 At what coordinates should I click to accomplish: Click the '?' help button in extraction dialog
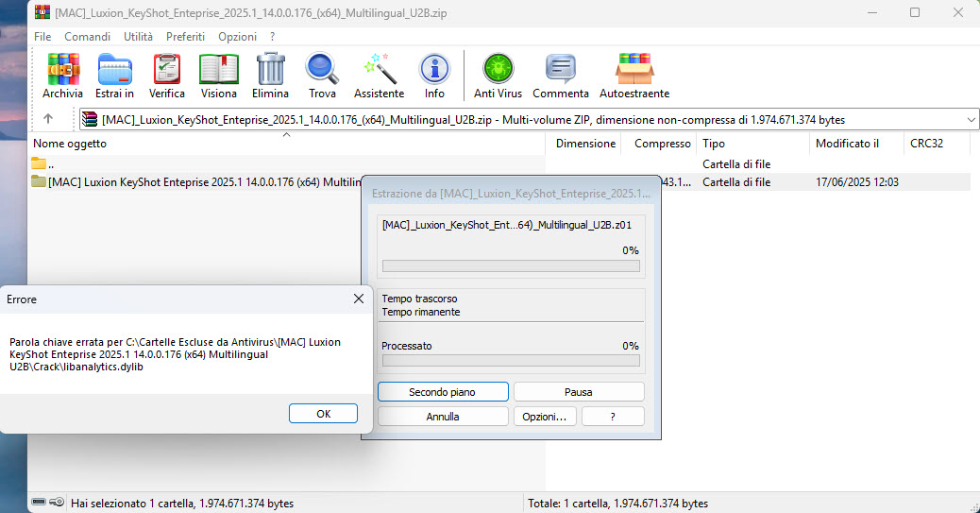(x=613, y=416)
